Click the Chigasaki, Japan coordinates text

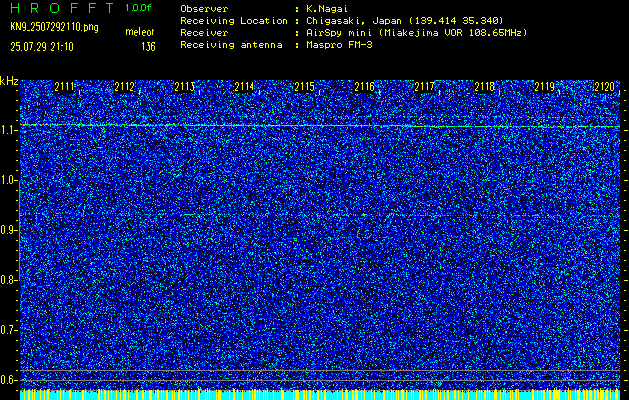coord(405,21)
